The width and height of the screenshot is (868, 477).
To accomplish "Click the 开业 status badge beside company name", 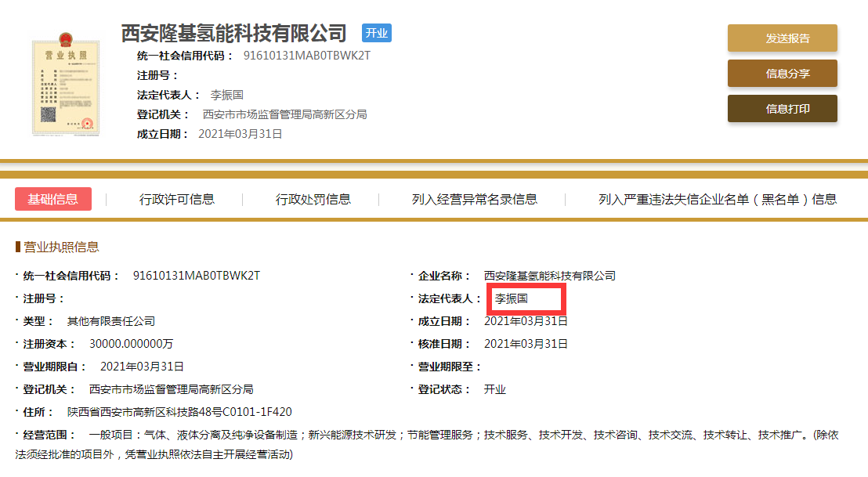I will coord(377,33).
